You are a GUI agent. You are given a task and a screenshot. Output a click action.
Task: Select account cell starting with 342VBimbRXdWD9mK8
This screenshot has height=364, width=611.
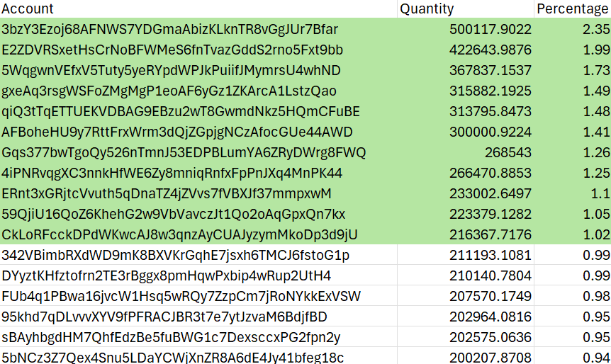point(198,255)
